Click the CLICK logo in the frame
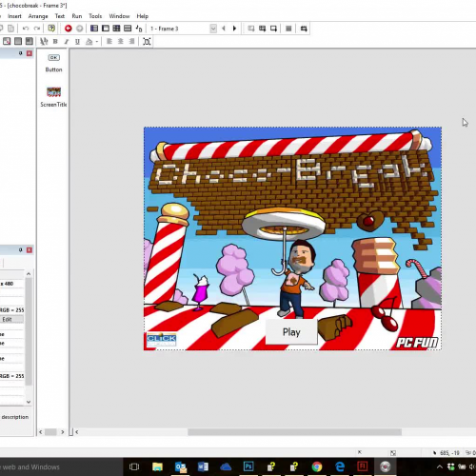 coord(162,340)
